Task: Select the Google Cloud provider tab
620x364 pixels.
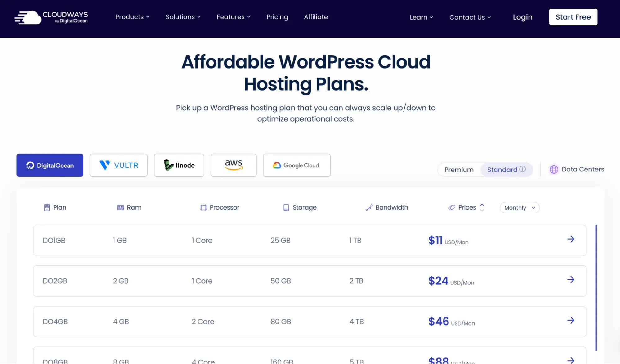Action: pos(297,165)
